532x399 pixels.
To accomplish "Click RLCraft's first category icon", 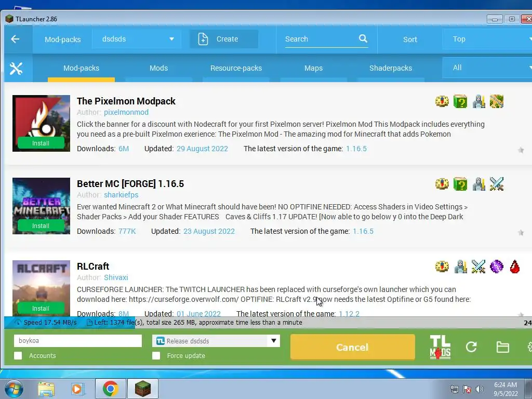I will tap(442, 267).
